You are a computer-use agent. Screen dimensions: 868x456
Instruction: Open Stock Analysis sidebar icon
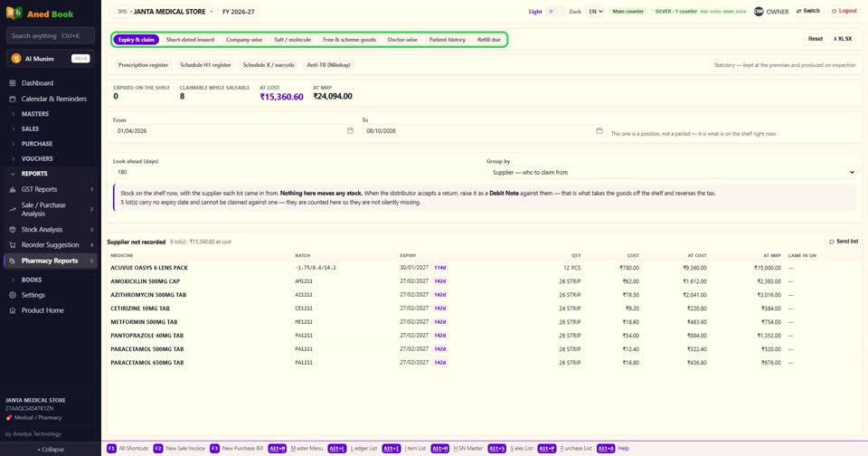12,230
